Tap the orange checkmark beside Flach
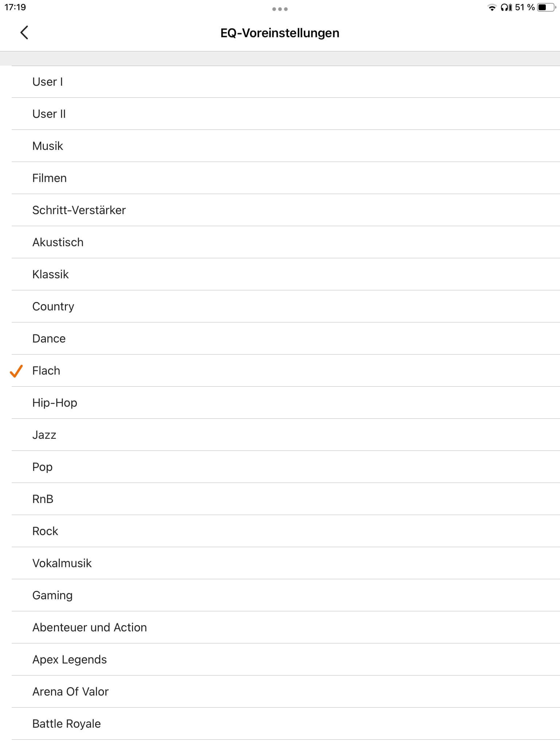The width and height of the screenshot is (560, 747). (16, 371)
